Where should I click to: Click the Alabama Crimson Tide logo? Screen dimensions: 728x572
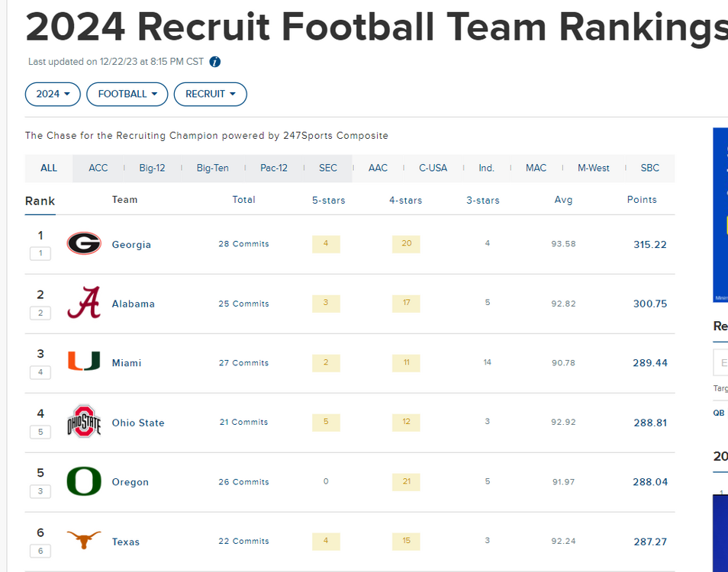tap(84, 303)
